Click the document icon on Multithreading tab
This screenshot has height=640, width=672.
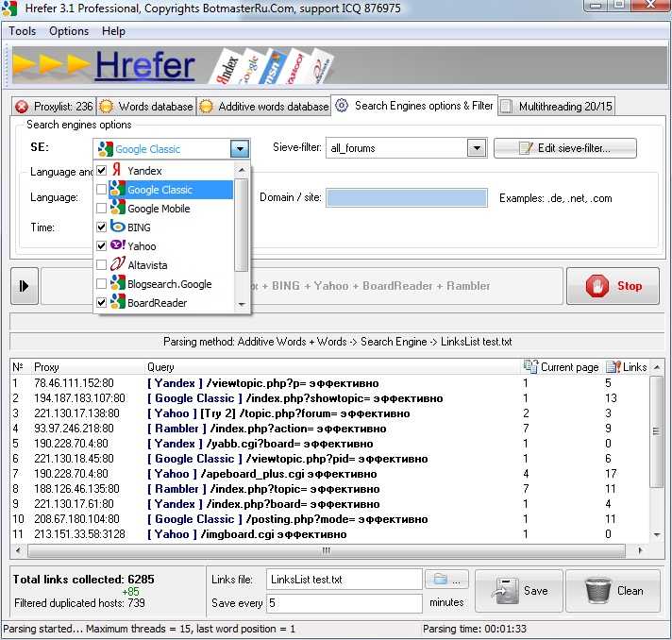tap(506, 107)
